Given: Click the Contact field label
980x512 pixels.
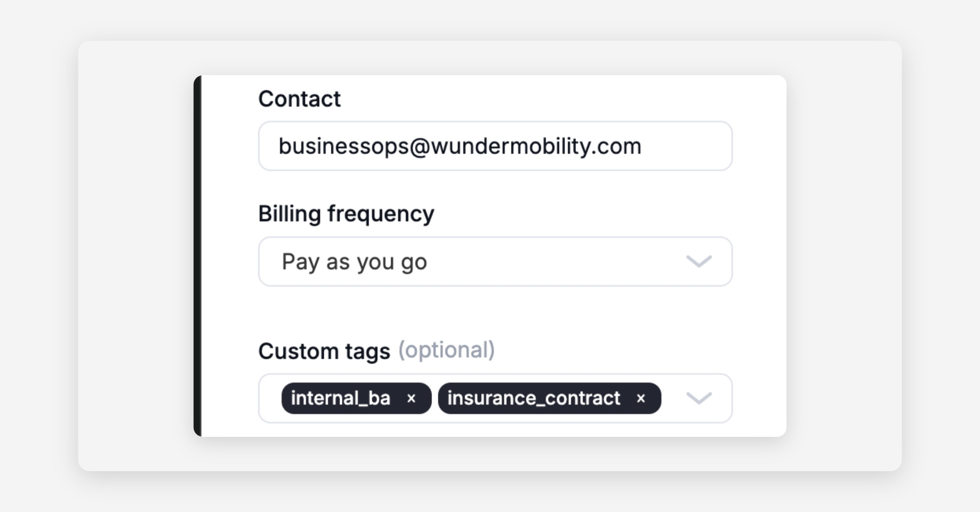Looking at the screenshot, I should (x=299, y=99).
